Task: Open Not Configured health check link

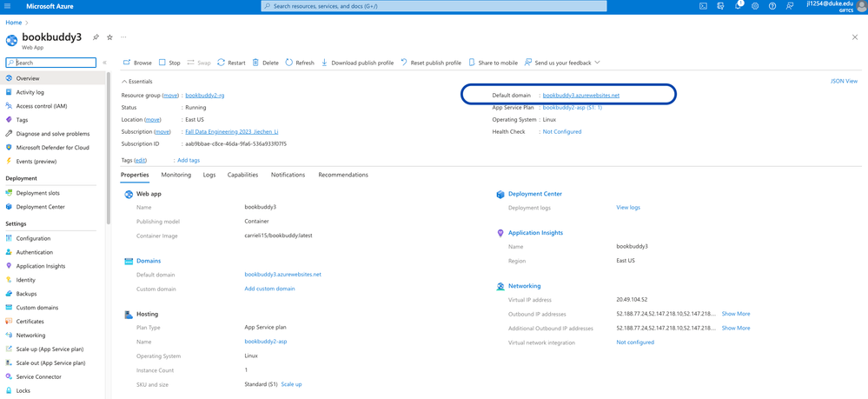Action: 562,132
